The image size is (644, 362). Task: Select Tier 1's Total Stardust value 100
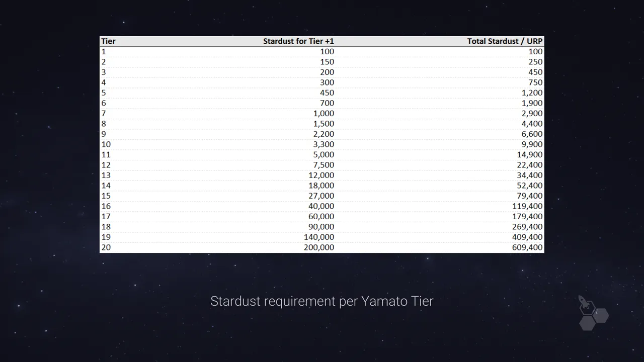pyautogui.click(x=536, y=51)
